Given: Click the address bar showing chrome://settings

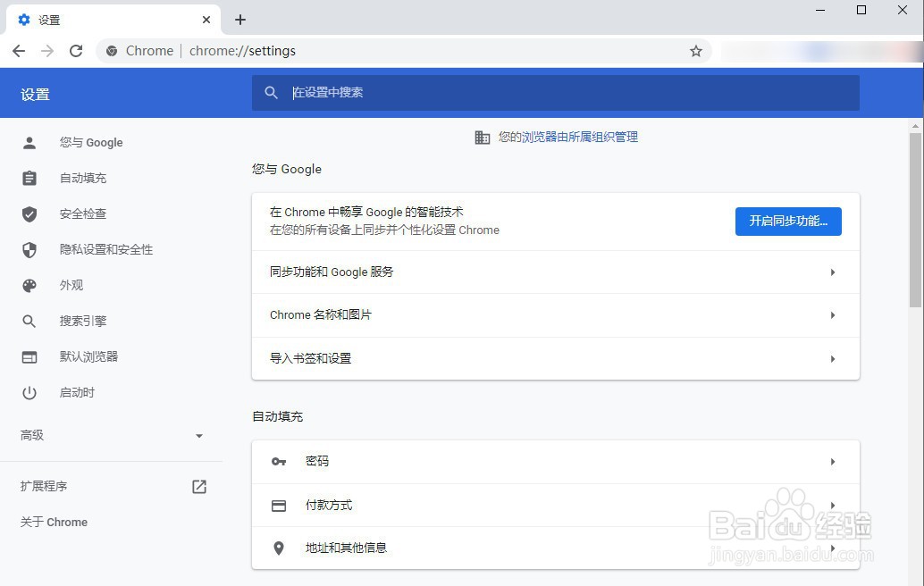Looking at the screenshot, I should click(404, 51).
